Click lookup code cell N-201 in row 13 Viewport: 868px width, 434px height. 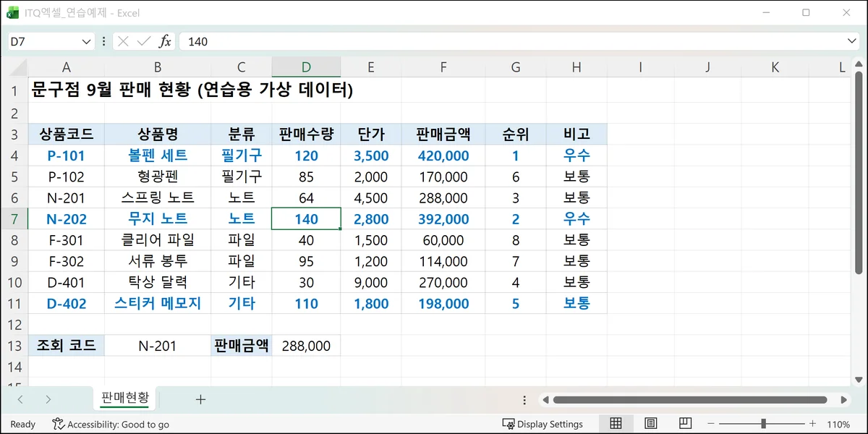158,346
